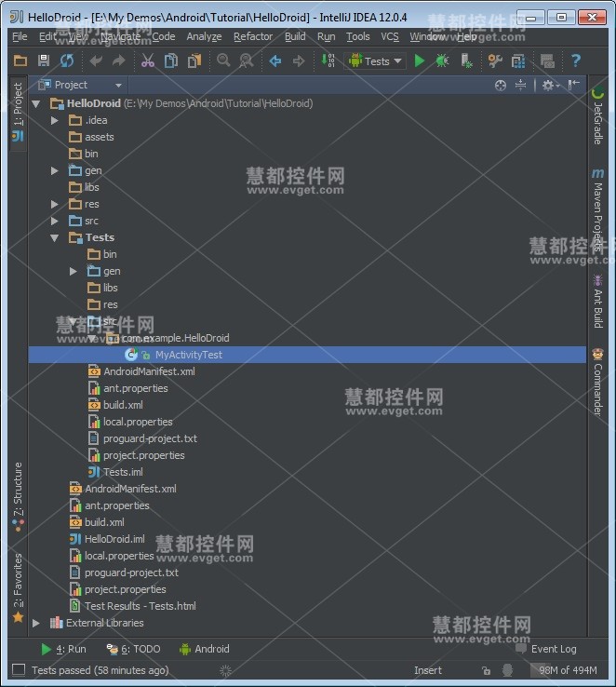Expand the top-level res folder

click(x=55, y=204)
